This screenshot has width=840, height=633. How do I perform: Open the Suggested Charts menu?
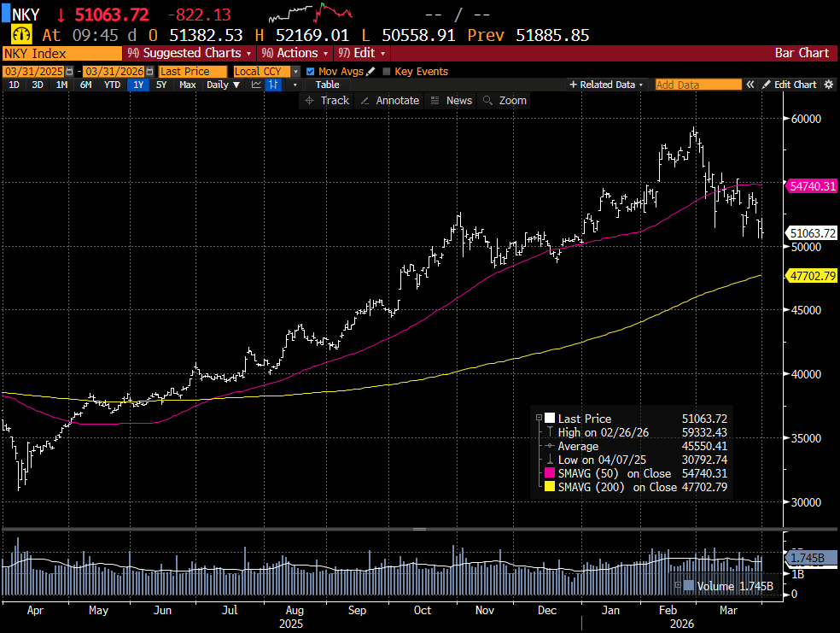pos(189,53)
